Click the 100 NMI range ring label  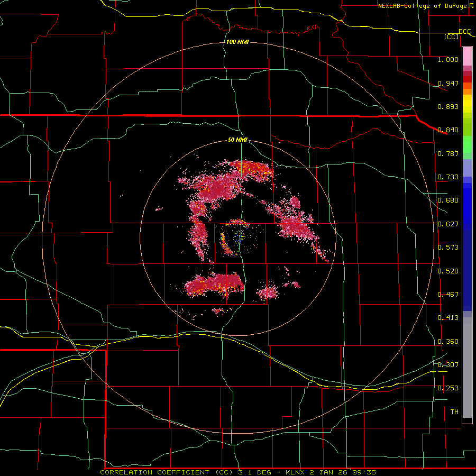[237, 42]
